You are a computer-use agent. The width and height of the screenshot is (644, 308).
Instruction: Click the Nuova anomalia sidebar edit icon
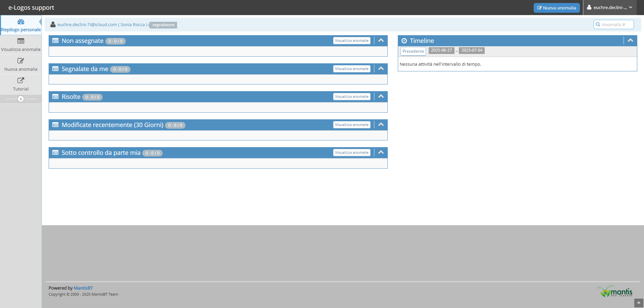(21, 61)
